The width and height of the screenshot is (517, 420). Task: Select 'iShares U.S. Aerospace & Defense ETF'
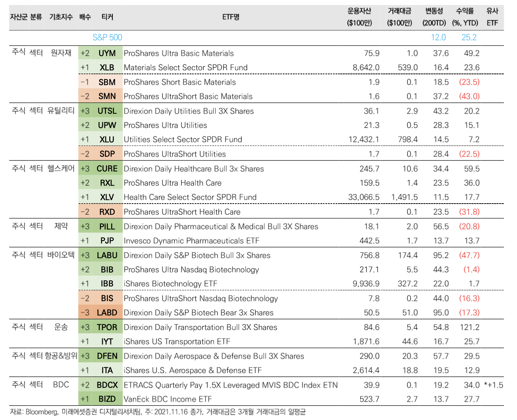[x=193, y=370]
